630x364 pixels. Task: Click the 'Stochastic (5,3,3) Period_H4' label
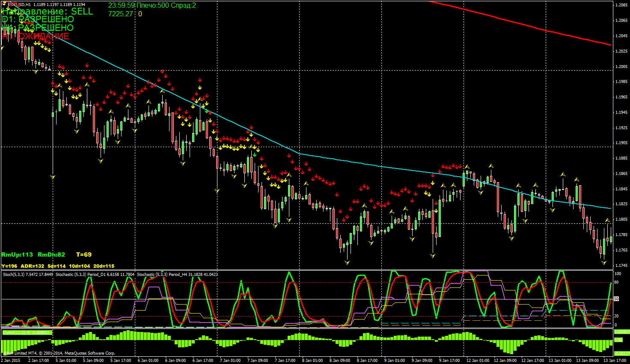click(162, 274)
